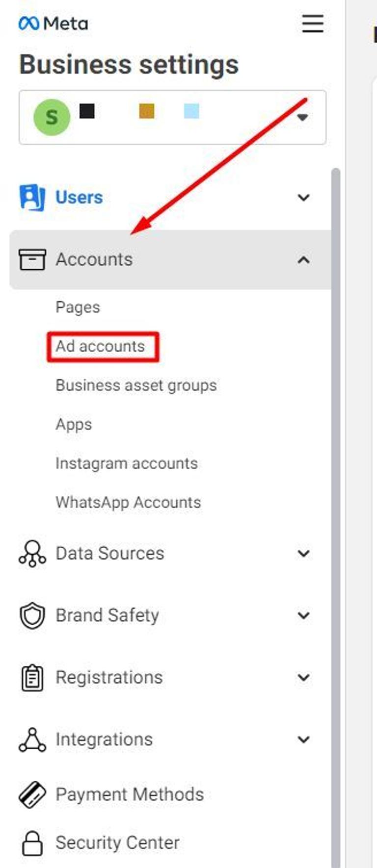The image size is (377, 868).
Task: Click the Security Center lock icon
Action: point(32,843)
